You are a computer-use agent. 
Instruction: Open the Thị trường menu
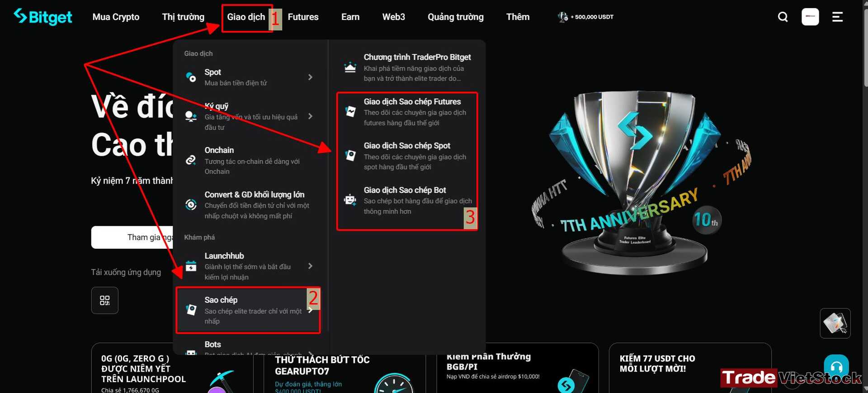click(183, 17)
